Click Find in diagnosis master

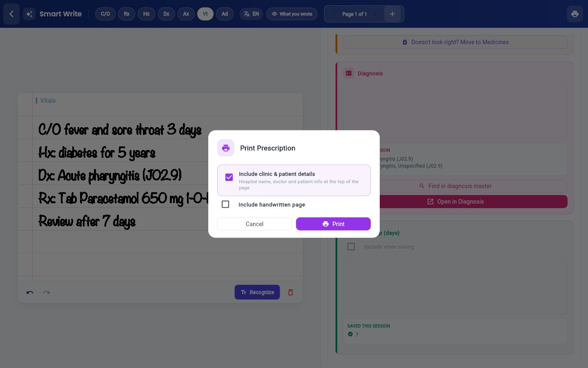coord(455,186)
